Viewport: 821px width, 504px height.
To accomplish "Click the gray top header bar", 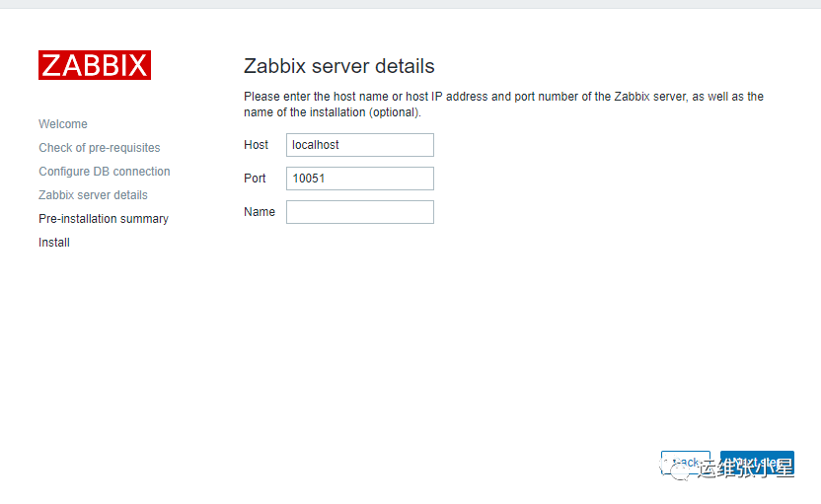I will pyautogui.click(x=410, y=4).
